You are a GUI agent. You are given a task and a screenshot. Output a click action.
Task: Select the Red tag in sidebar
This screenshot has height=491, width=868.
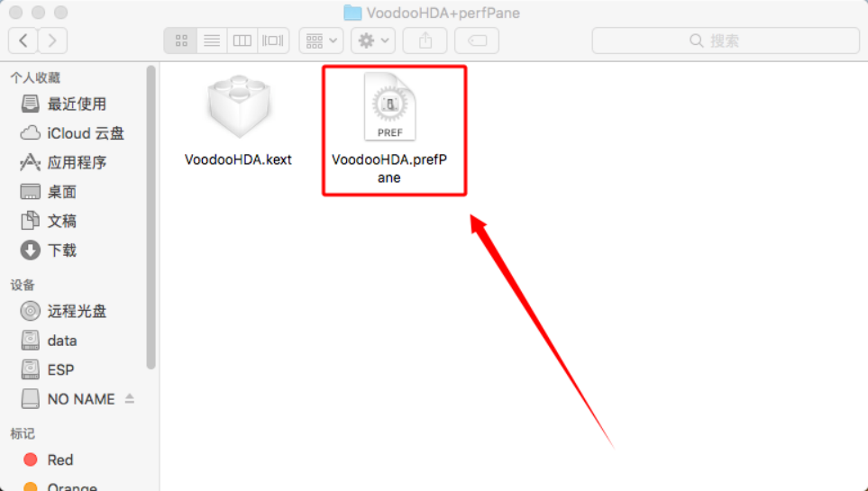[48, 460]
